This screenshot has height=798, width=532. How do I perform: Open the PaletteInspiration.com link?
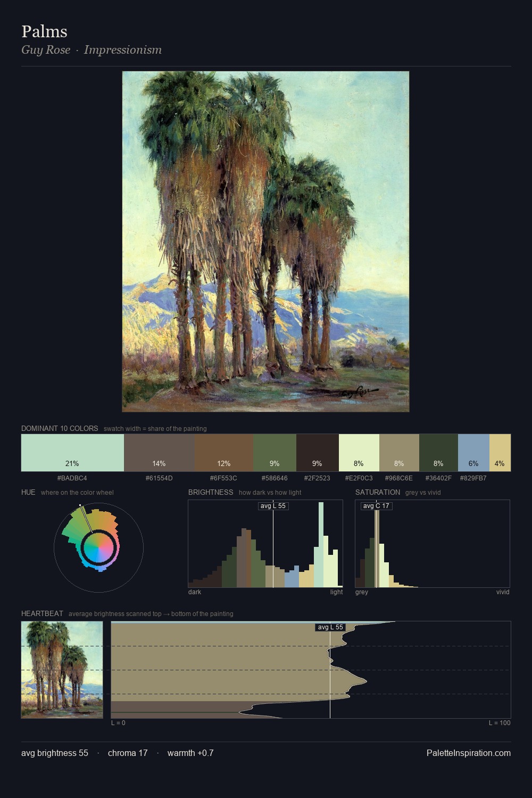(x=469, y=753)
